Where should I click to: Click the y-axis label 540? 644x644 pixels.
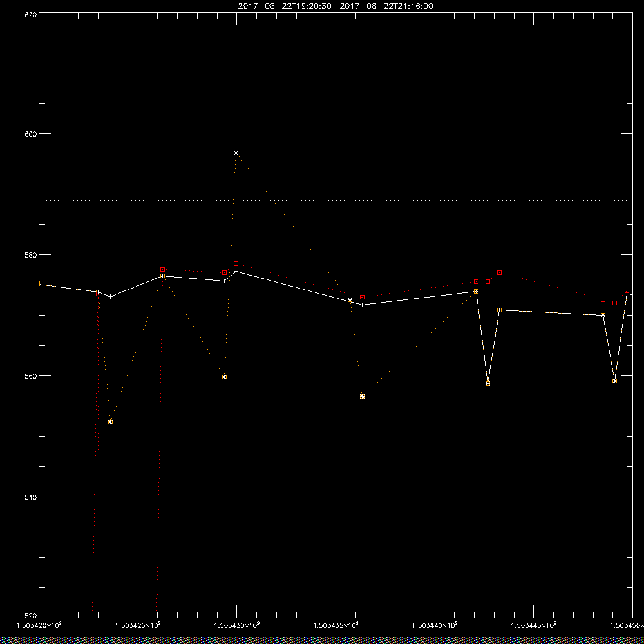pos(32,497)
